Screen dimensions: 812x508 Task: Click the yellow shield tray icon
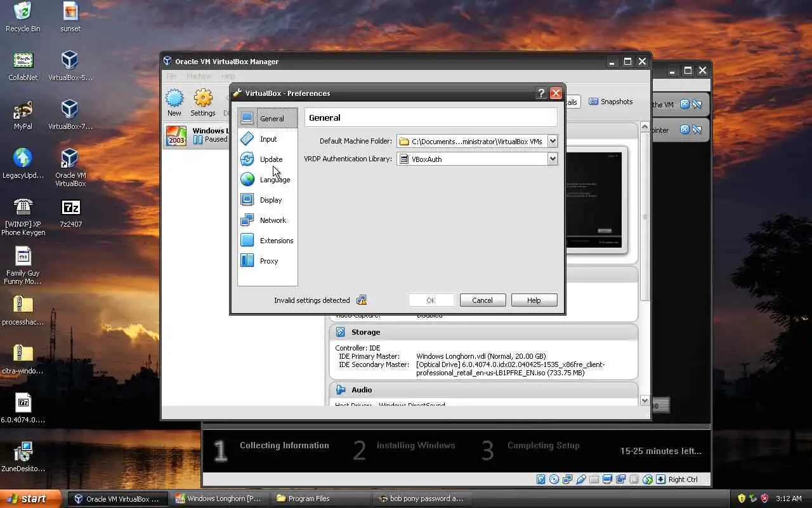pyautogui.click(x=742, y=498)
